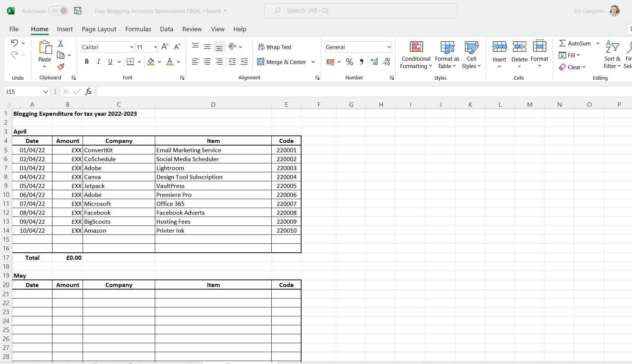
Task: Switch to the Formulas tab
Action: pos(138,29)
